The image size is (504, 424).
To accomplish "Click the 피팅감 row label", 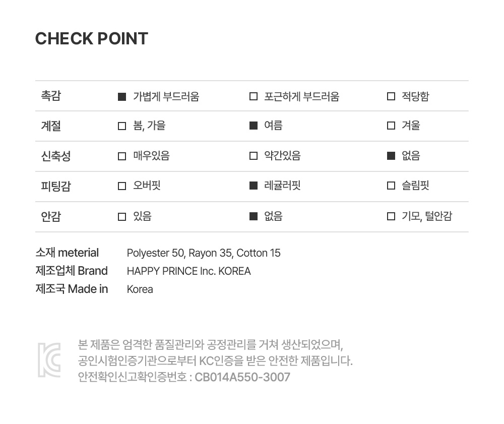I will coord(55,187).
